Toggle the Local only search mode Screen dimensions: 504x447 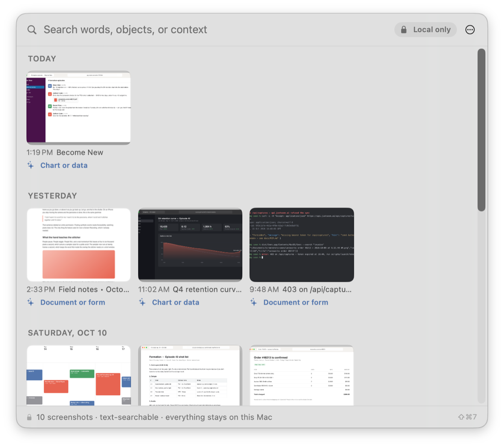click(426, 30)
